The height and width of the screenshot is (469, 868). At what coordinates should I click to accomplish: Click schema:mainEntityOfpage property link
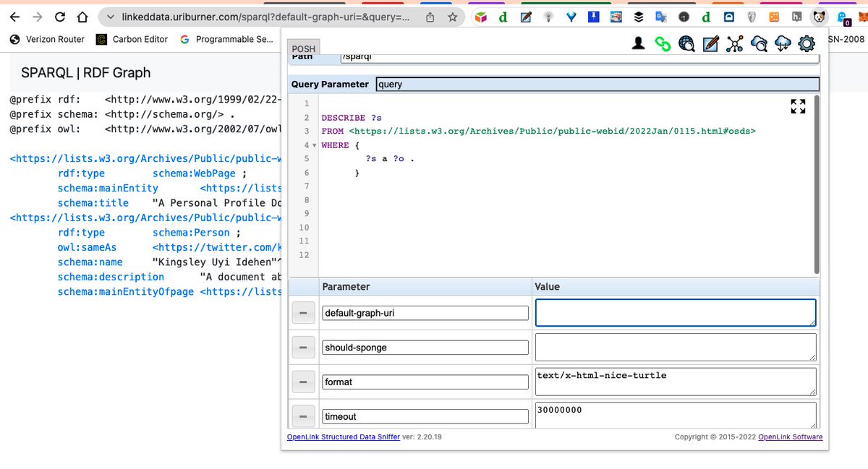pos(126,291)
